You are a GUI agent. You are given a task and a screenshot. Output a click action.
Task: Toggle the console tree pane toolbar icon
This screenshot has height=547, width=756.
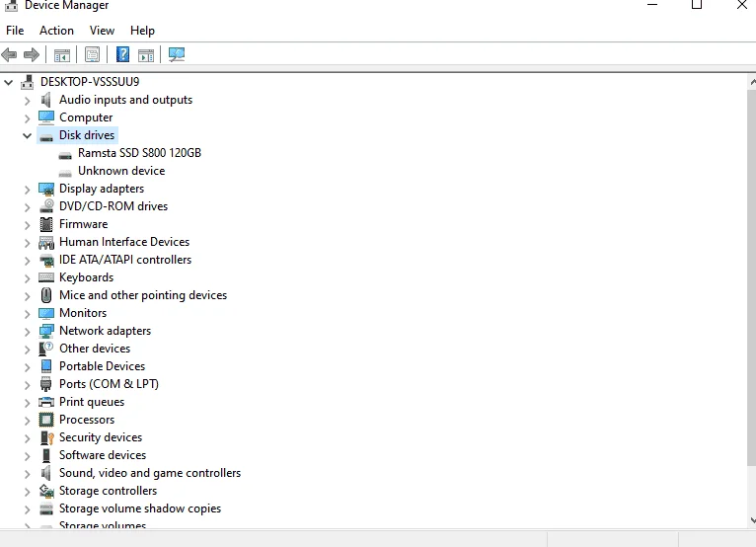pos(62,55)
